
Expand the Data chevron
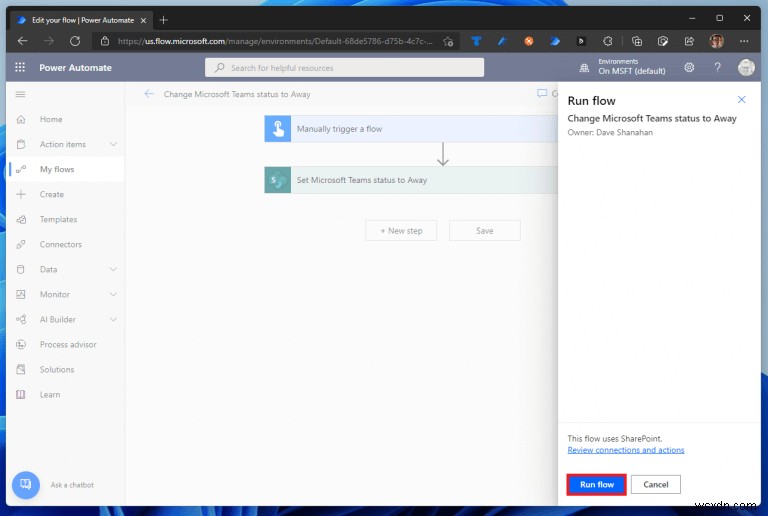click(x=113, y=269)
